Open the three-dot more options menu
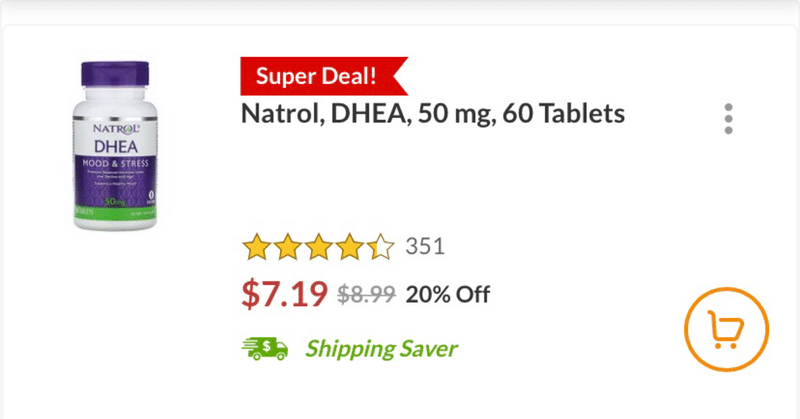 729,118
